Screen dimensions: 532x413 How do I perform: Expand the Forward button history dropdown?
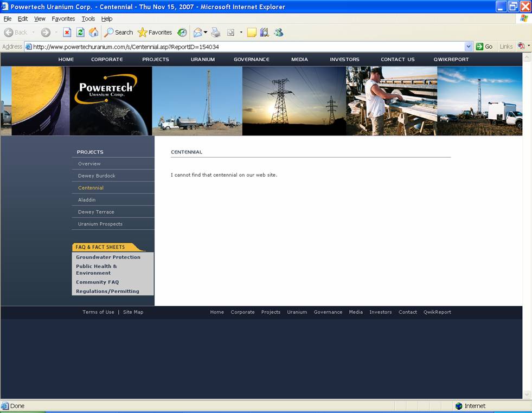pyautogui.click(x=56, y=33)
